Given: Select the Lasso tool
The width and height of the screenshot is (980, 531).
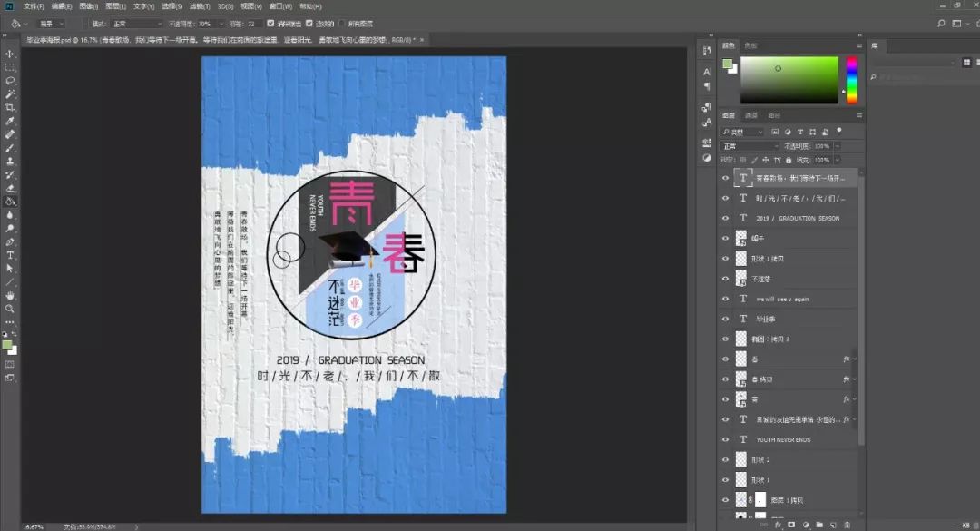Looking at the screenshot, I should click(x=9, y=81).
